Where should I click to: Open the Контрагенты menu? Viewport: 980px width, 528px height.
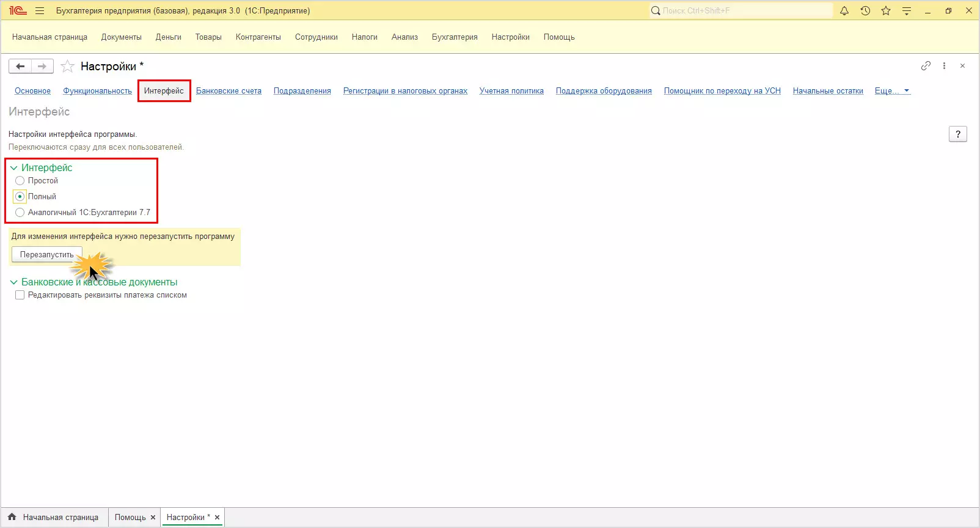pyautogui.click(x=258, y=37)
